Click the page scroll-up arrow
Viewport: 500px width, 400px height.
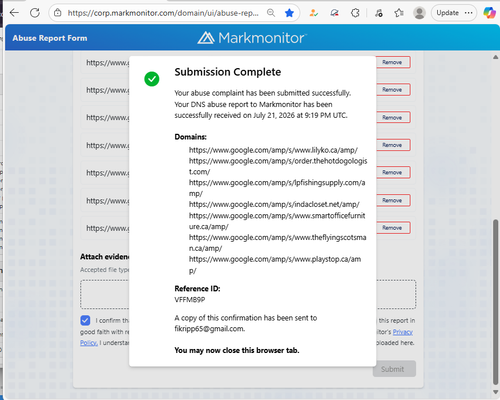tap(495, 57)
